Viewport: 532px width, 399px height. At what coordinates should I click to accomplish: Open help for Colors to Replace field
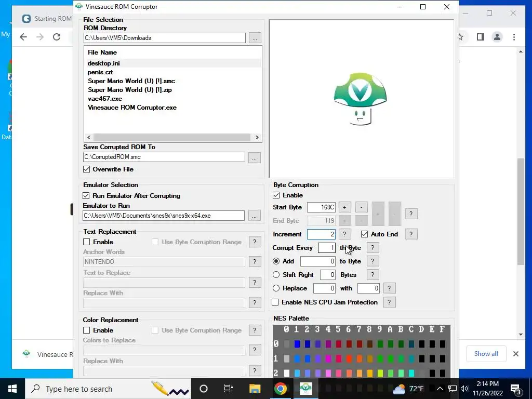click(255, 350)
